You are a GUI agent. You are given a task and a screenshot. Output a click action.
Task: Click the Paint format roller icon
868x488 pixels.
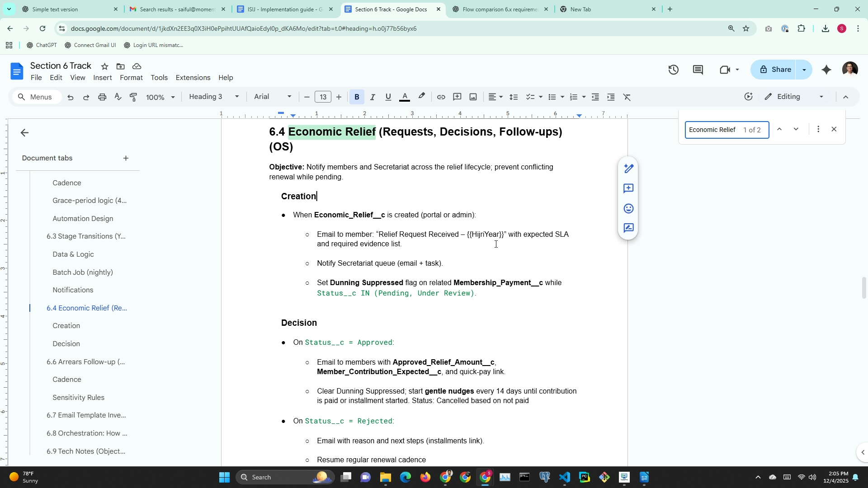click(133, 97)
